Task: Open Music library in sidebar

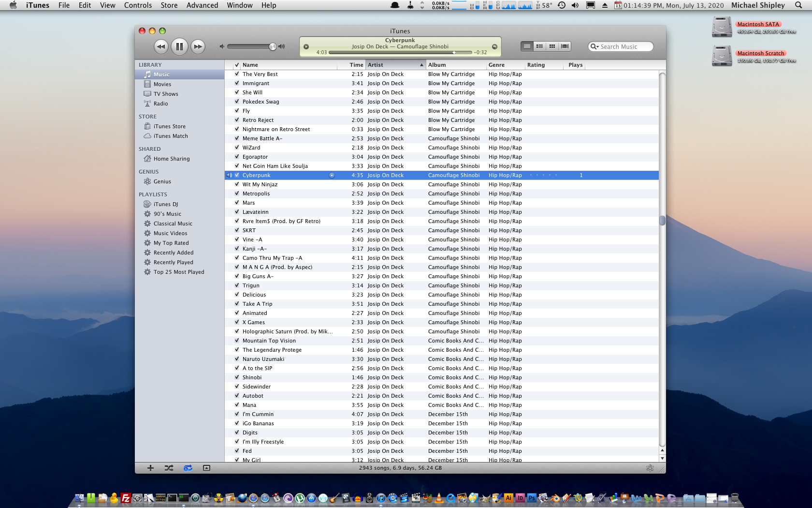Action: point(180,75)
